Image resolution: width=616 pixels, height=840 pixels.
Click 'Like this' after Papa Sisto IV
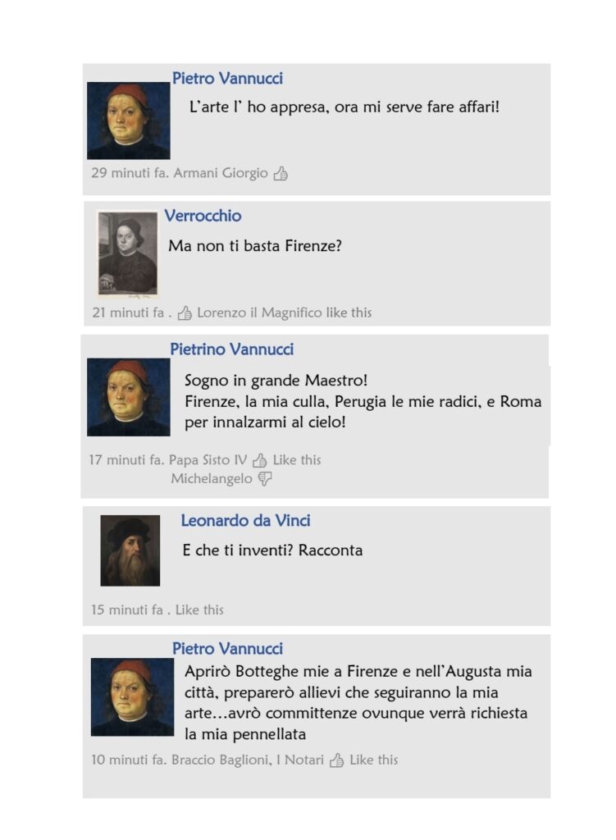(297, 459)
